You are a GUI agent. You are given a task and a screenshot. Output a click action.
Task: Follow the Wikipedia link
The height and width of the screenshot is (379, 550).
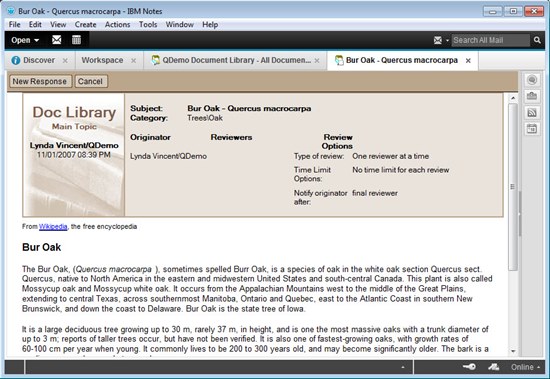(53, 227)
